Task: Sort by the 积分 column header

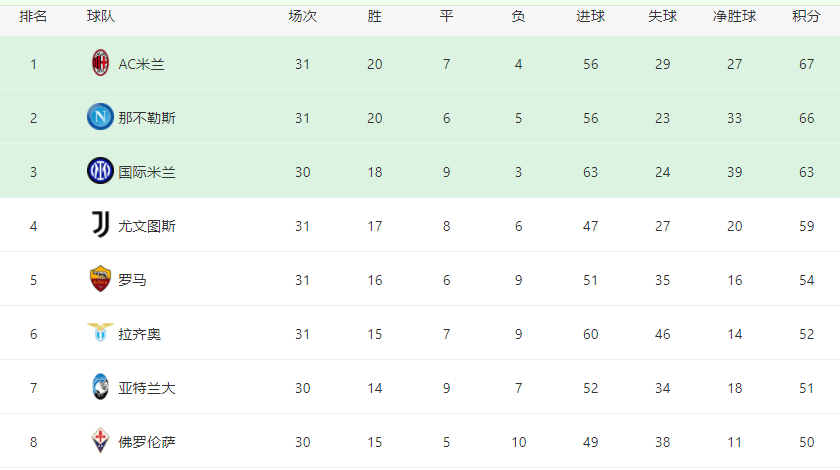Action: point(806,16)
